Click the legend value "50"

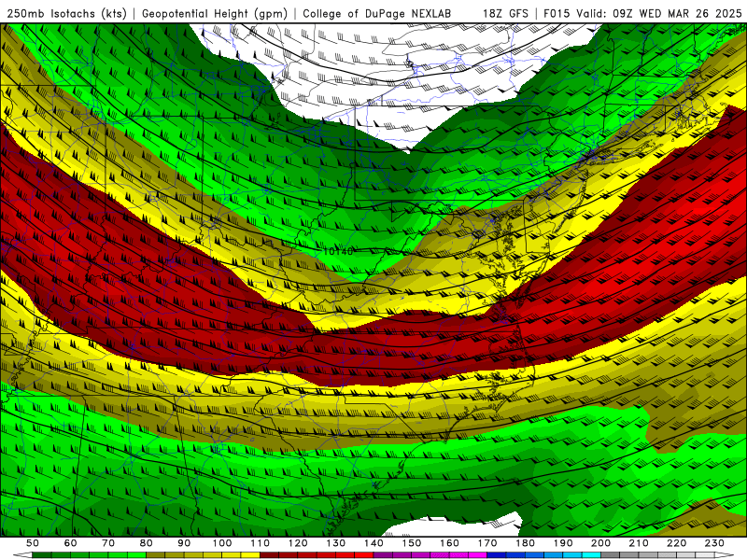(x=33, y=543)
